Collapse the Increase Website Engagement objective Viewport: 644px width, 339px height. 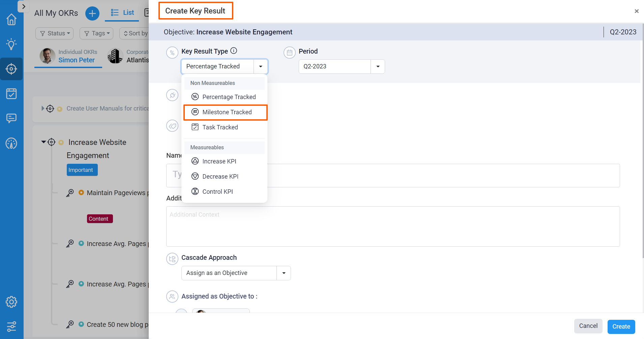pos(43,142)
